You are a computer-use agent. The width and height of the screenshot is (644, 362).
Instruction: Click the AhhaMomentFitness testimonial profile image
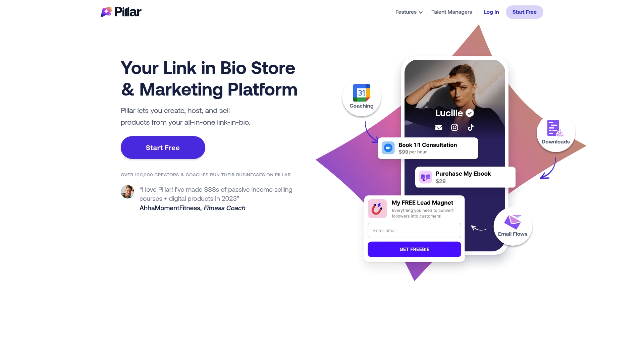(x=127, y=191)
